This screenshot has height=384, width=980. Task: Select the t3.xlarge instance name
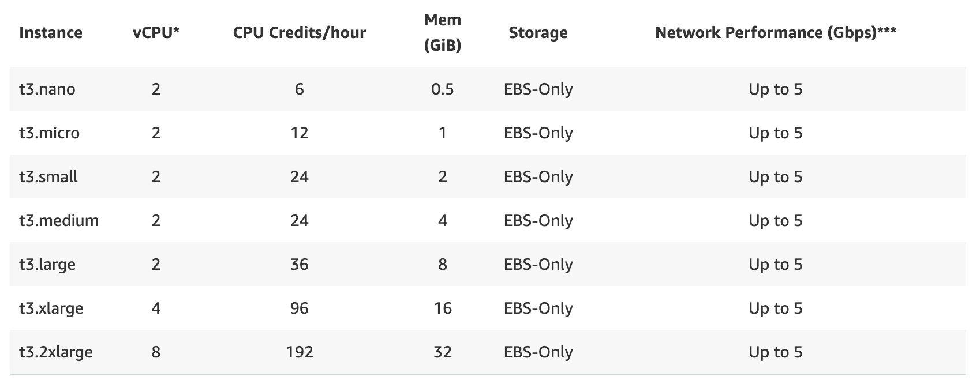(51, 308)
